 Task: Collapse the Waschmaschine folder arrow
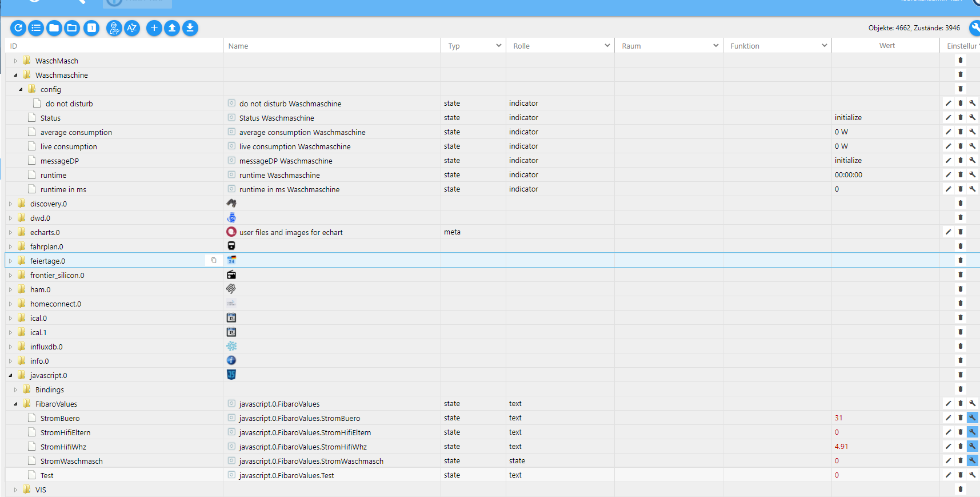15,75
